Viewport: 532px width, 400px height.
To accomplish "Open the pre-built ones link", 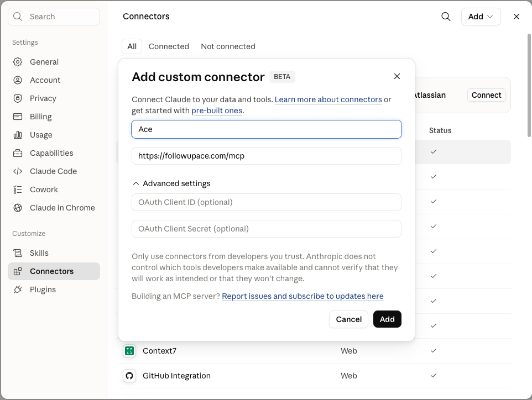I will click(217, 110).
